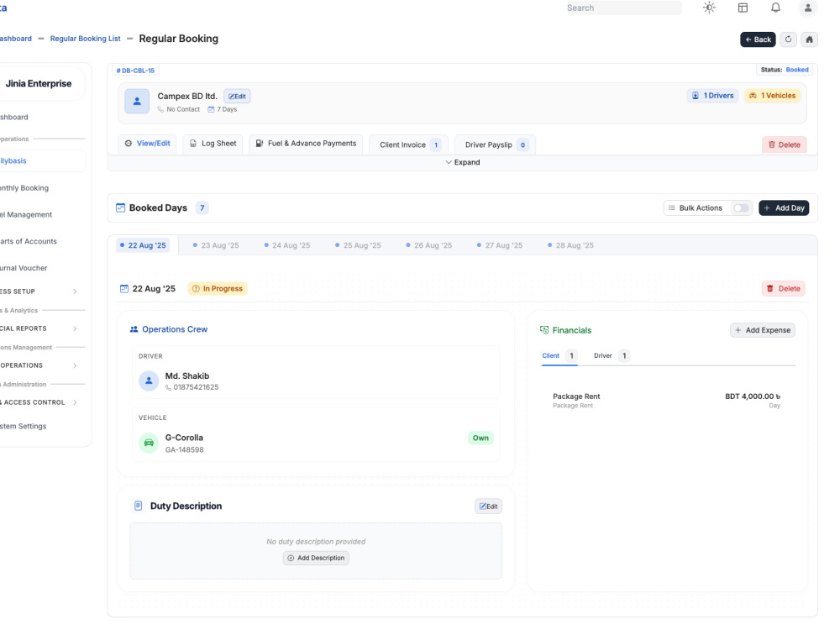Click Add Expense in Financials
This screenshot has height=630, width=840.
763,330
